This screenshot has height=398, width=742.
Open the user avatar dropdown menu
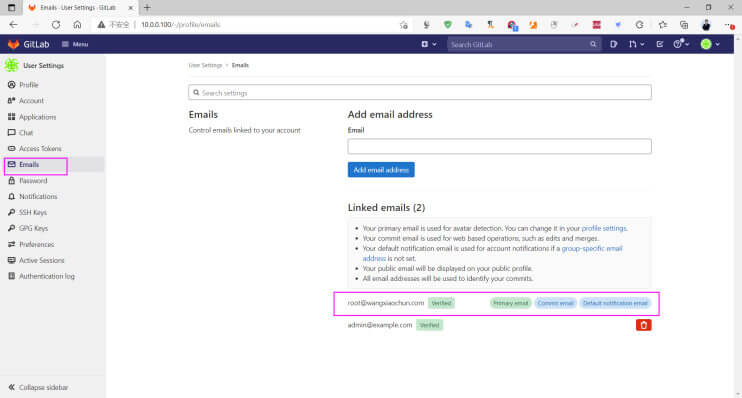[710, 44]
